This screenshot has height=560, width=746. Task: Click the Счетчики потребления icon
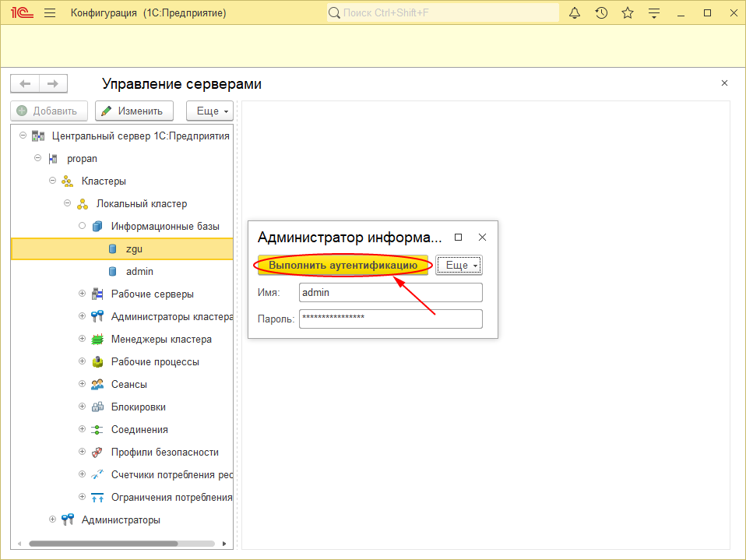tap(97, 474)
